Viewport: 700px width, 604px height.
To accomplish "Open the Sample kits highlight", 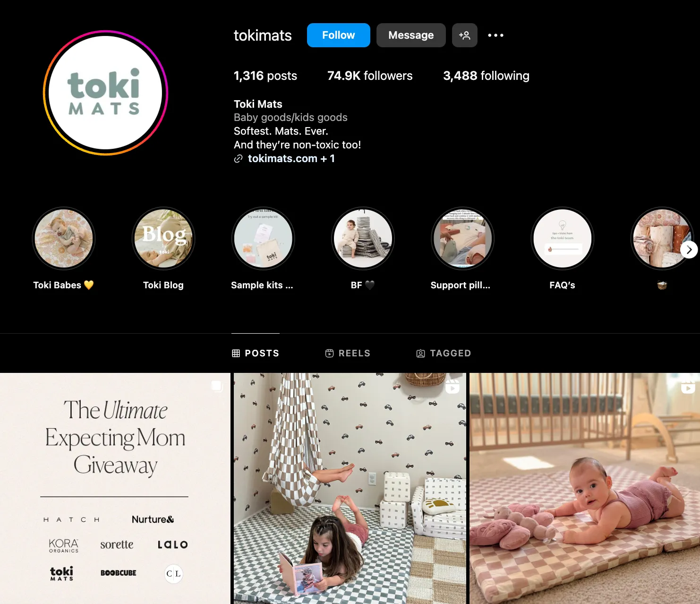I will [263, 239].
